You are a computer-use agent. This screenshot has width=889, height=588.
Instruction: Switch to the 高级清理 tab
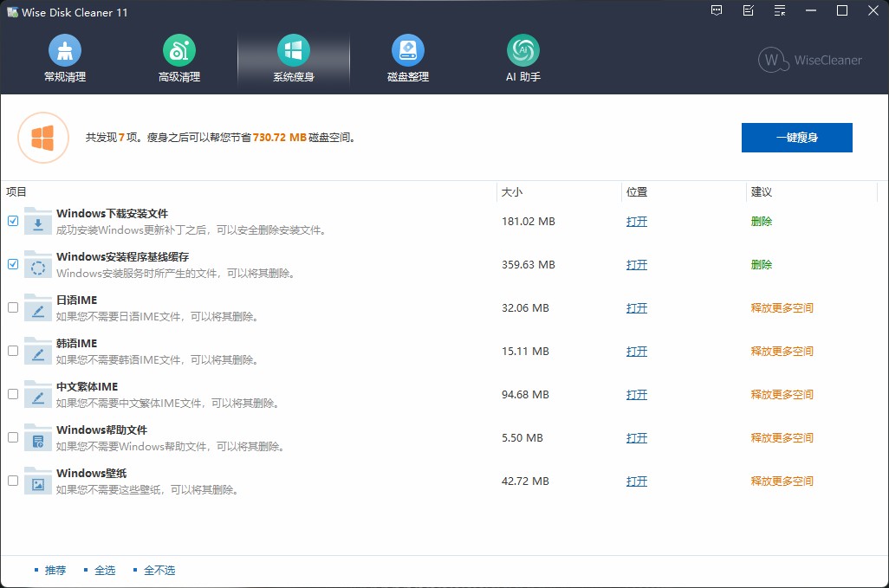(179, 59)
